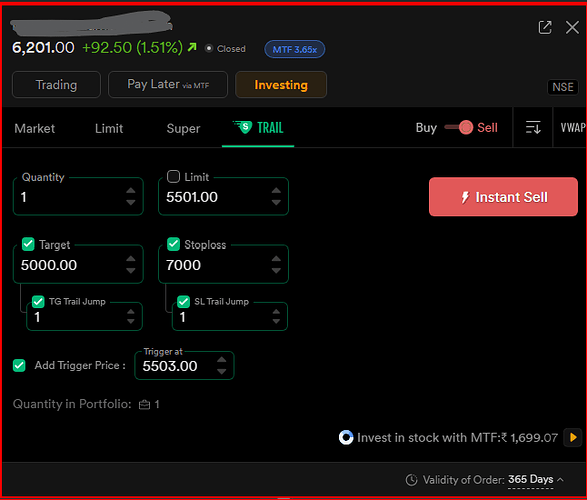The image size is (587, 500).
Task: Decrease TG Trail Jump with down arrow
Action: tap(131, 321)
